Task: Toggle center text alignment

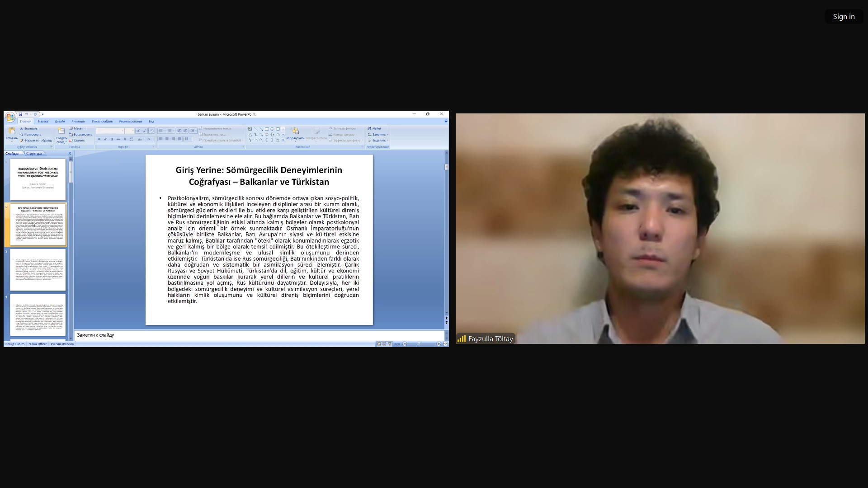Action: click(167, 139)
